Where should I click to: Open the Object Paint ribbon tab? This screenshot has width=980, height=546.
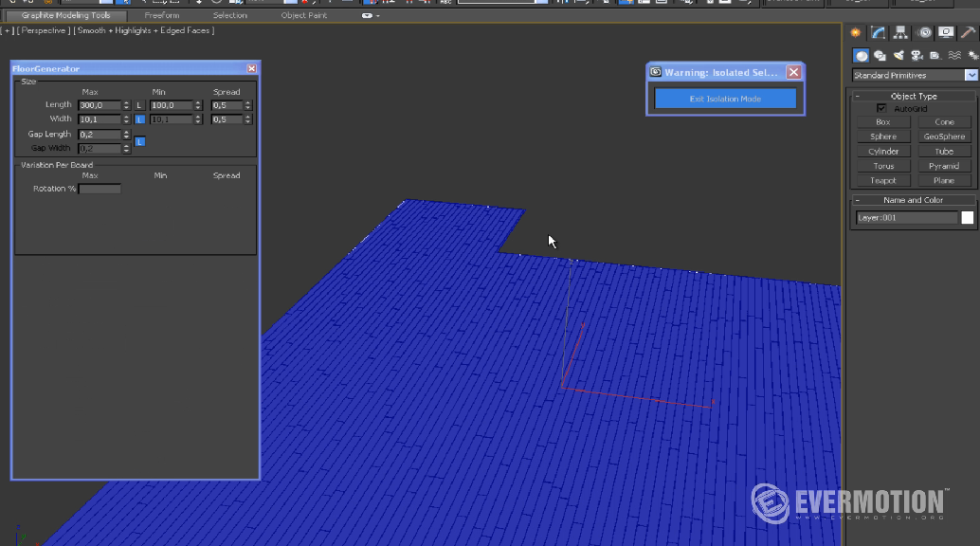(303, 15)
